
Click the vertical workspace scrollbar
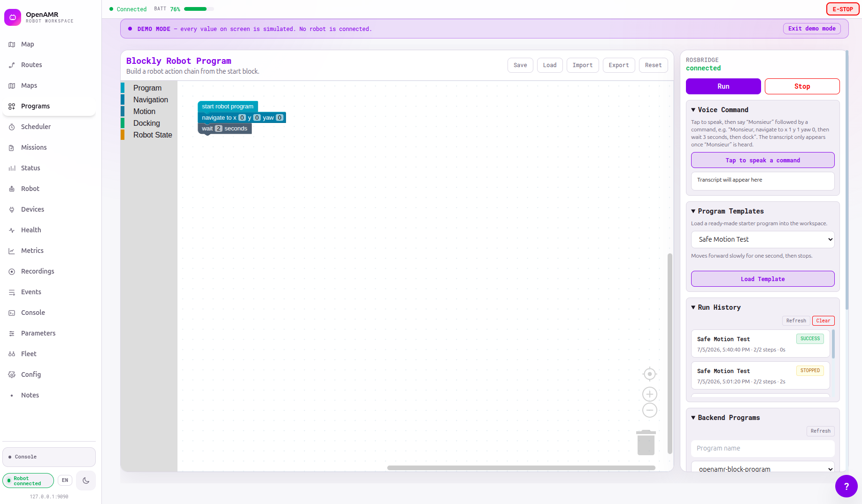pyautogui.click(x=670, y=354)
